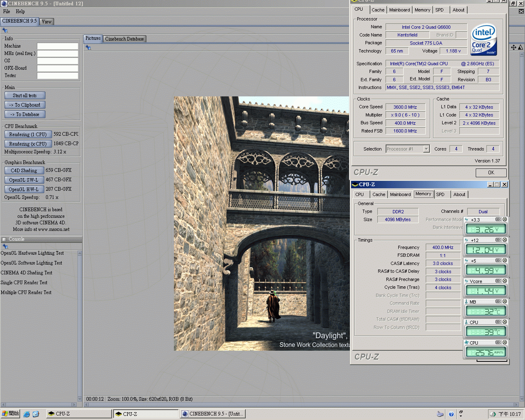Click the Tester input field

pos(58,75)
